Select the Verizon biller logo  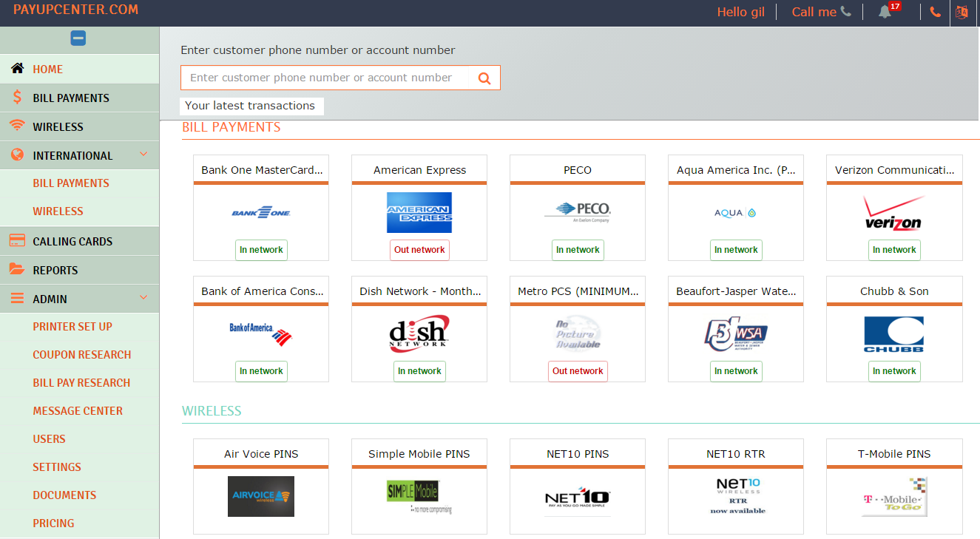893,213
